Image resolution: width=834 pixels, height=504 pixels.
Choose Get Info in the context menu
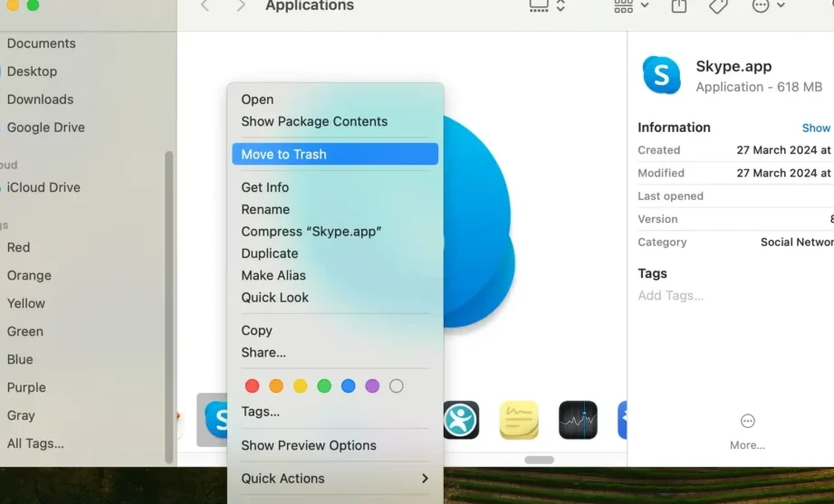[335, 187]
